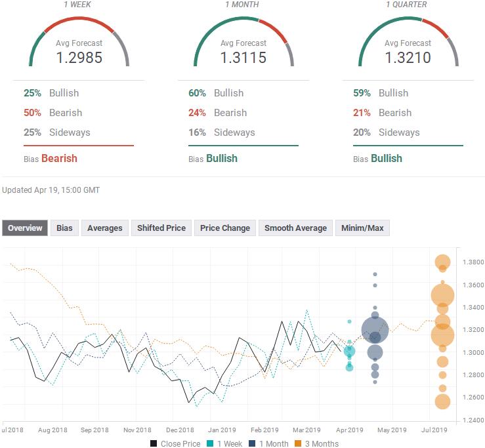The height and width of the screenshot is (448, 485).
Task: Click the 1 Quarter gauge forecast 1.3210
Action: pyautogui.click(x=408, y=58)
